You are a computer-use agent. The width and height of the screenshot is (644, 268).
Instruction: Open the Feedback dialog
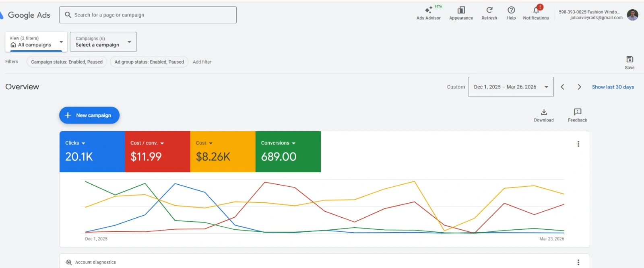click(x=577, y=115)
